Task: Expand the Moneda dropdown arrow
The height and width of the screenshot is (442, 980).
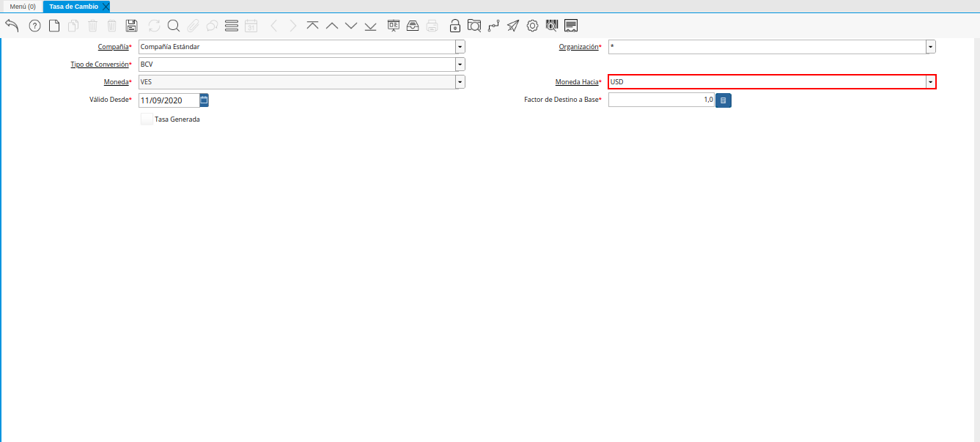Action: coord(460,82)
